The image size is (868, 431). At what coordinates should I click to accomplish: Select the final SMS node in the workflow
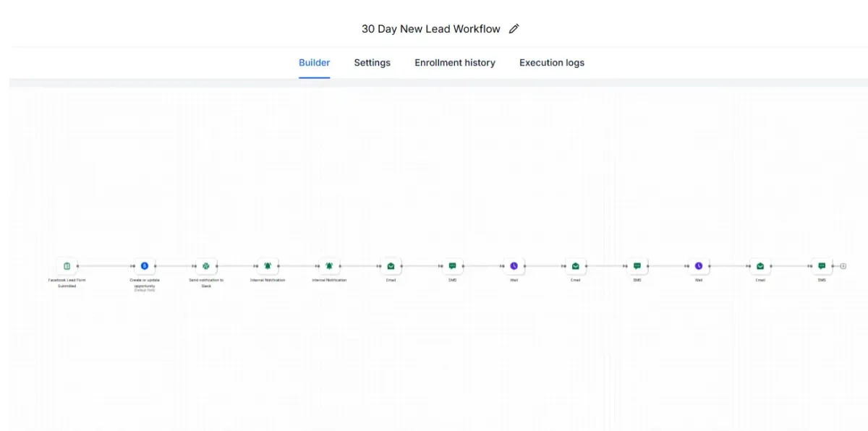822,266
